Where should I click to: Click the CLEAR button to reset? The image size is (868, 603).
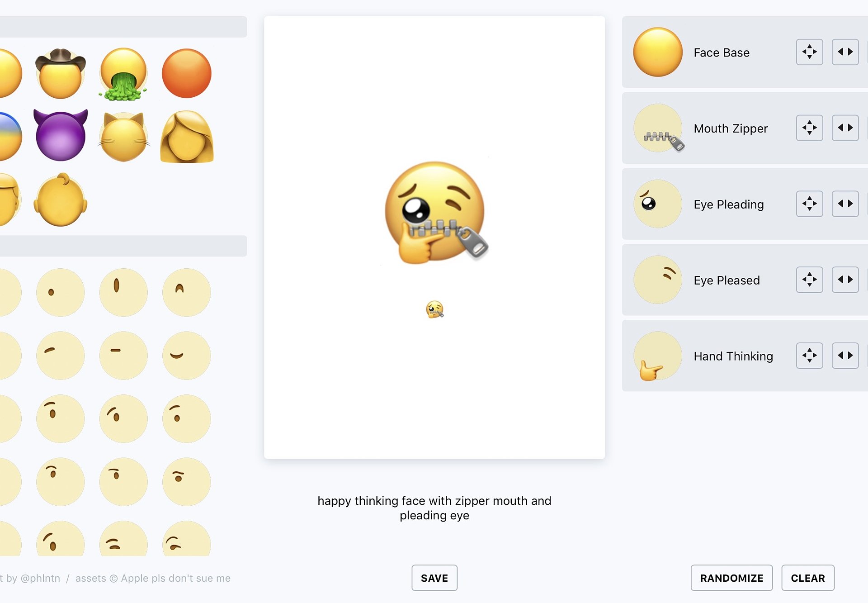808,578
